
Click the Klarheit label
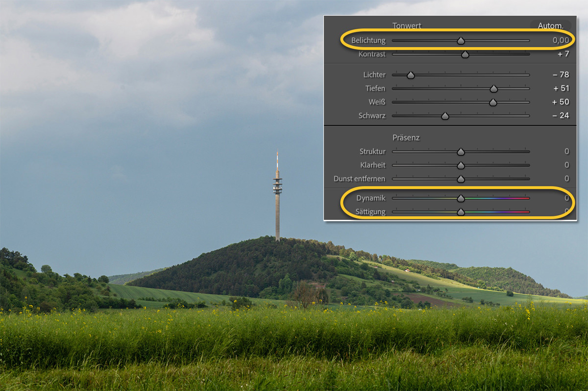(373, 165)
